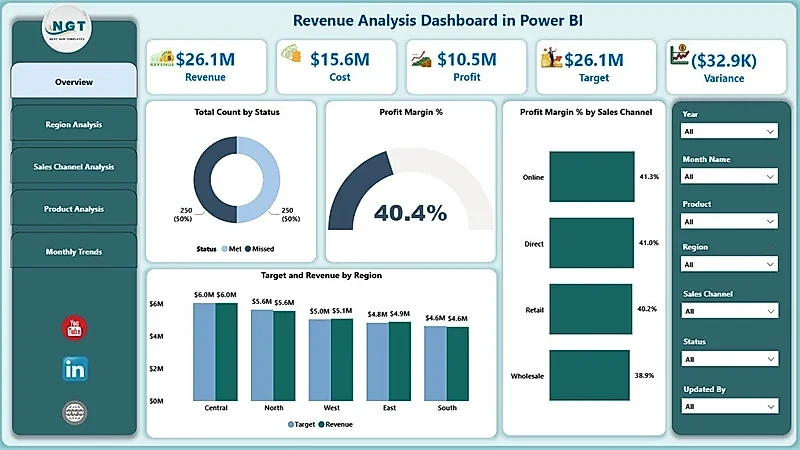Click the Variance card chart icon
Screen dimensions: 800x450
(x=679, y=54)
